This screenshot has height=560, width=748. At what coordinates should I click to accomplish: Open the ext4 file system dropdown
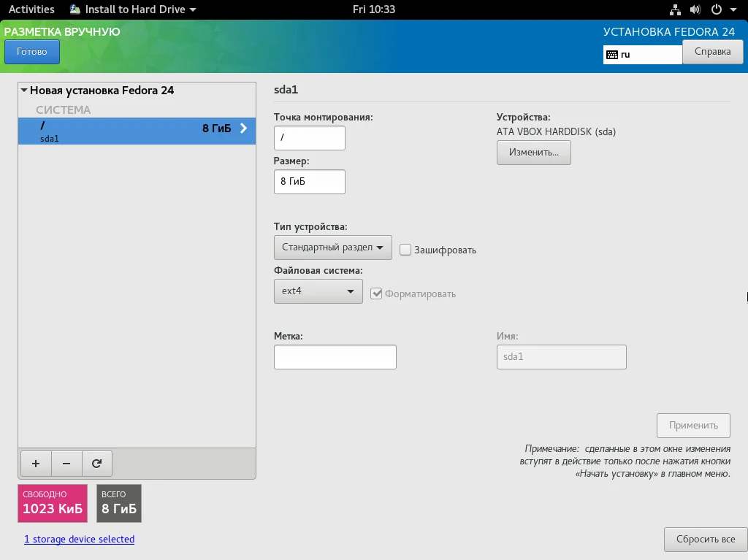318,291
